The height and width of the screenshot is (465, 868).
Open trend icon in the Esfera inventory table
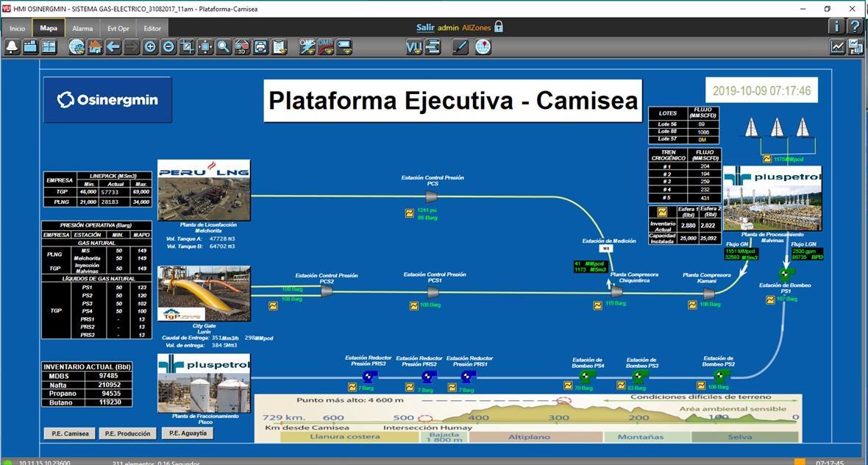(x=662, y=212)
